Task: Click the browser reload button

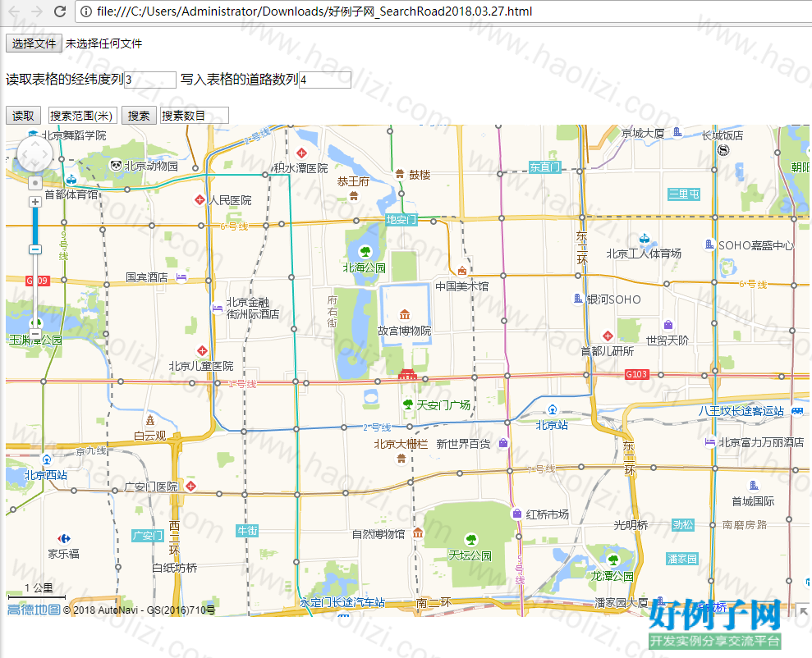Action: coord(60,11)
